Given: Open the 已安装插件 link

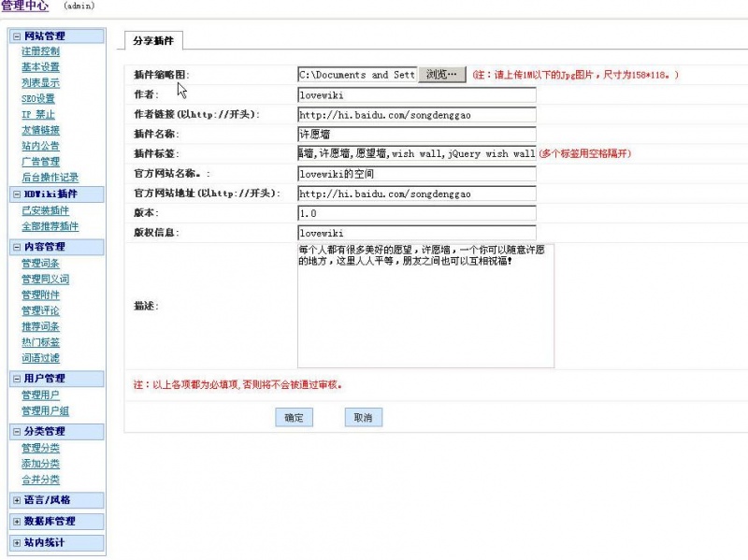Looking at the screenshot, I should pos(45,210).
